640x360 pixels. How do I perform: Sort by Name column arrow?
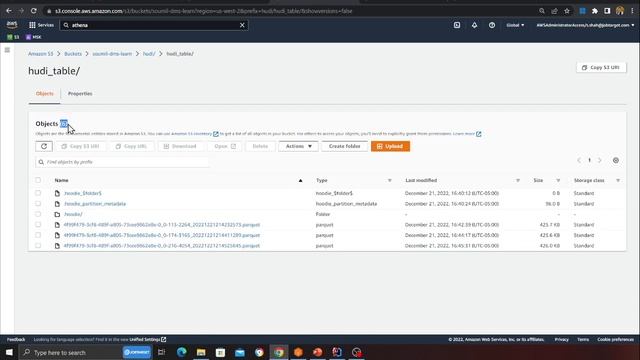click(x=300, y=180)
